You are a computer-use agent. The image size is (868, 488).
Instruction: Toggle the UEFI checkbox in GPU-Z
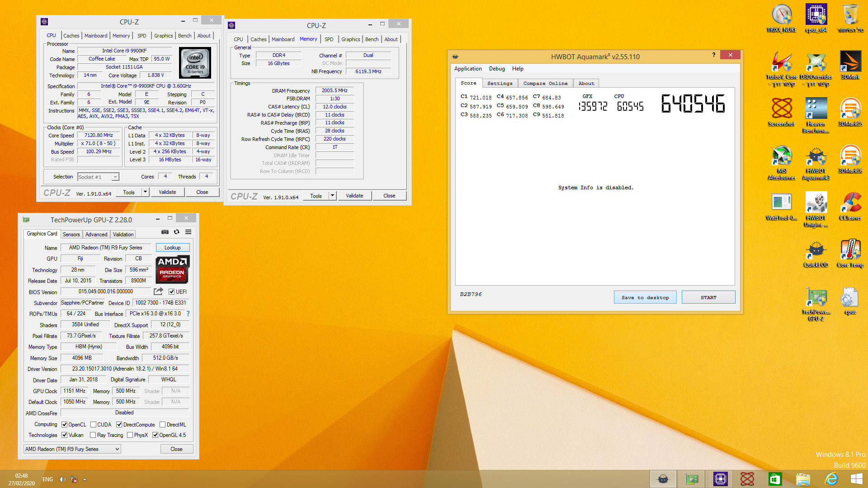(171, 292)
